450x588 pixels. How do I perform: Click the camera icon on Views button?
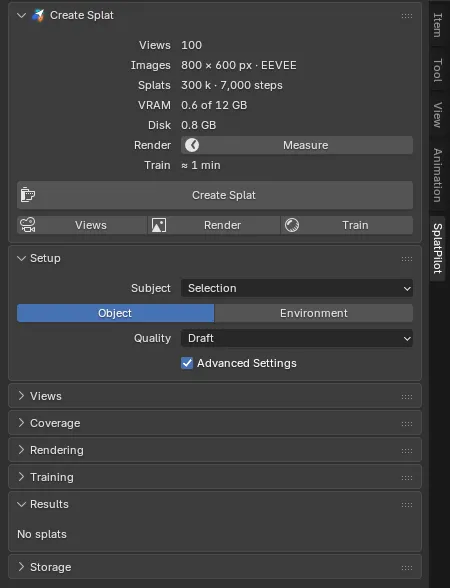(28, 225)
